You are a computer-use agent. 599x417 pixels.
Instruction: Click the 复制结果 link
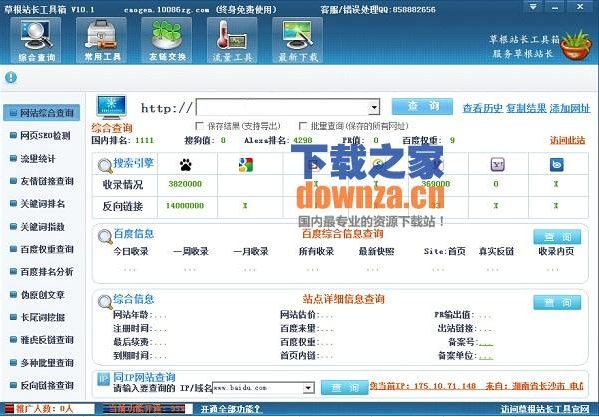pos(526,108)
